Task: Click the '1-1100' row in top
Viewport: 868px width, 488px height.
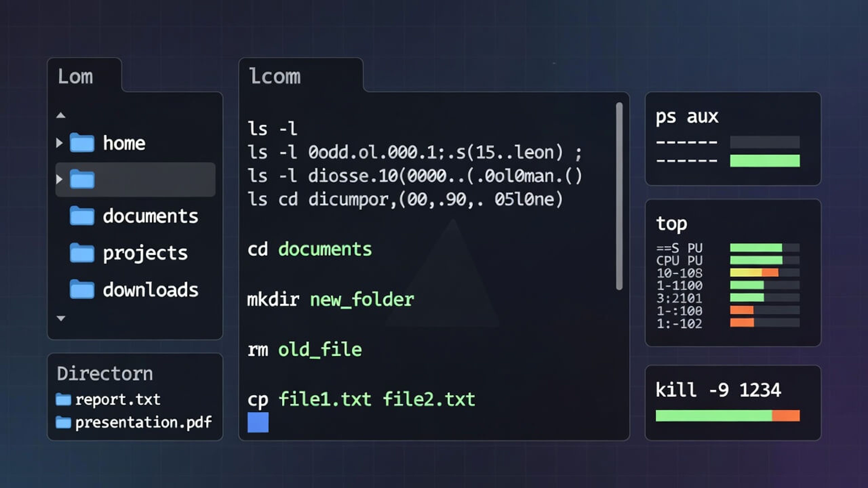Action: click(x=728, y=286)
